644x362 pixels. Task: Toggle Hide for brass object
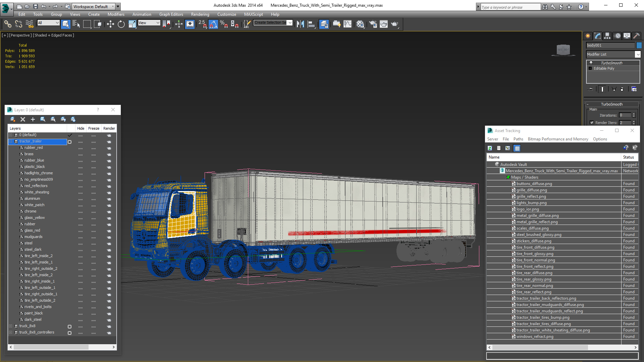click(80, 155)
